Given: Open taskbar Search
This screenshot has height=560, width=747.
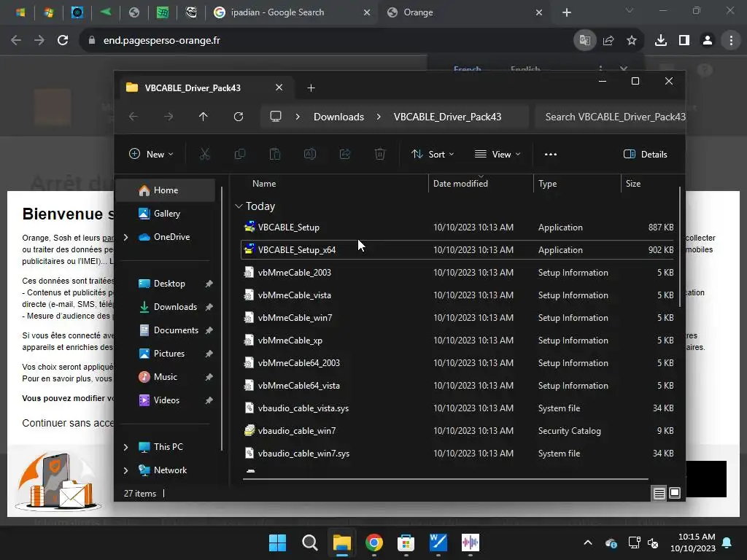Looking at the screenshot, I should point(309,542).
